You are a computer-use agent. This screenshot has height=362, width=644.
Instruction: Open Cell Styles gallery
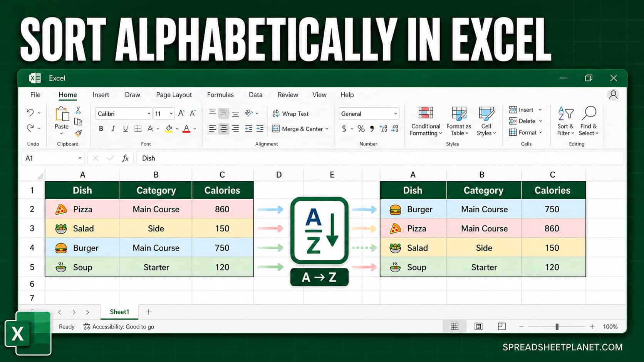click(486, 122)
